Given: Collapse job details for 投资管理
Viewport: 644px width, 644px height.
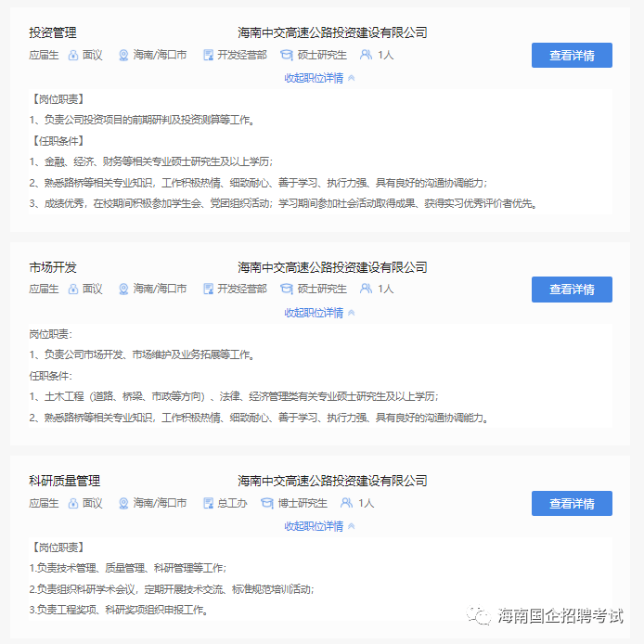Looking at the screenshot, I should 319,78.
